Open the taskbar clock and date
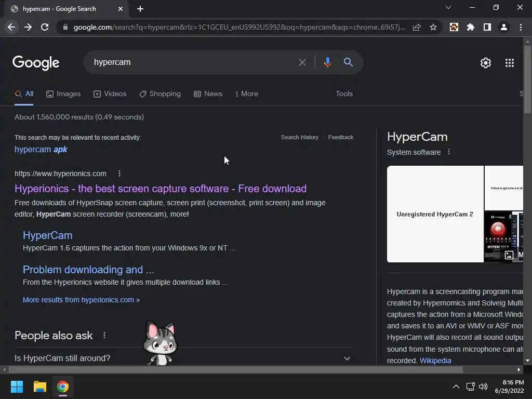 click(509, 387)
